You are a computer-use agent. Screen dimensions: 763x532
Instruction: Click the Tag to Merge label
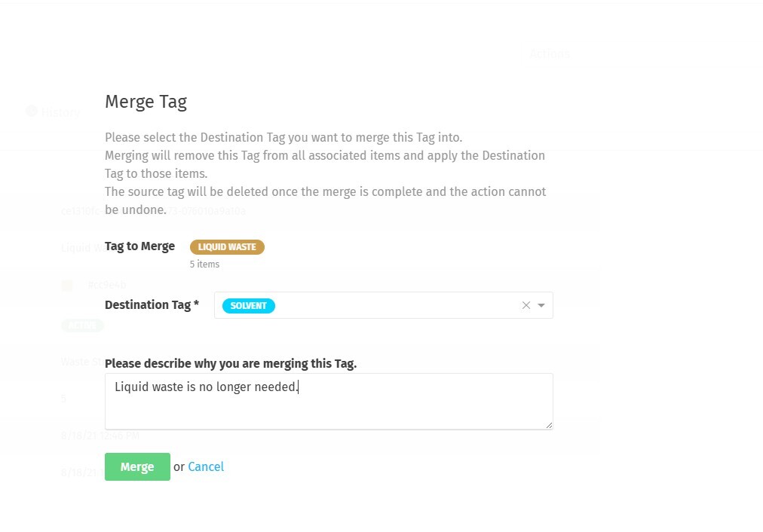pyautogui.click(x=139, y=246)
